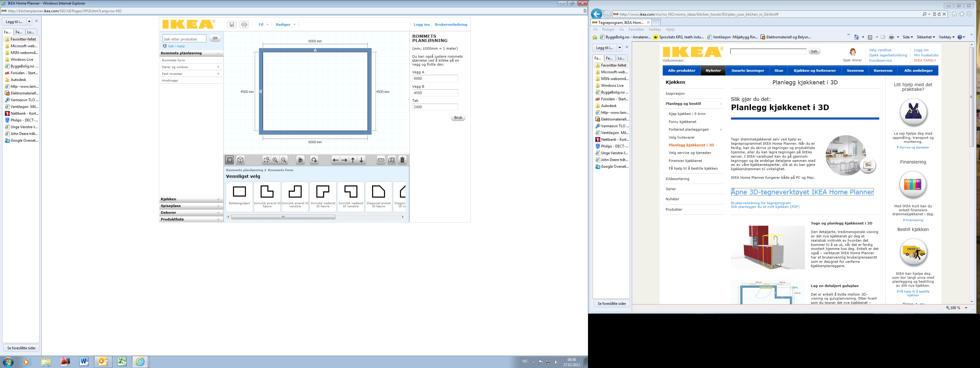Click the zoom-to-fit icon in planner toolbar
The image size is (980, 368).
(x=266, y=160)
